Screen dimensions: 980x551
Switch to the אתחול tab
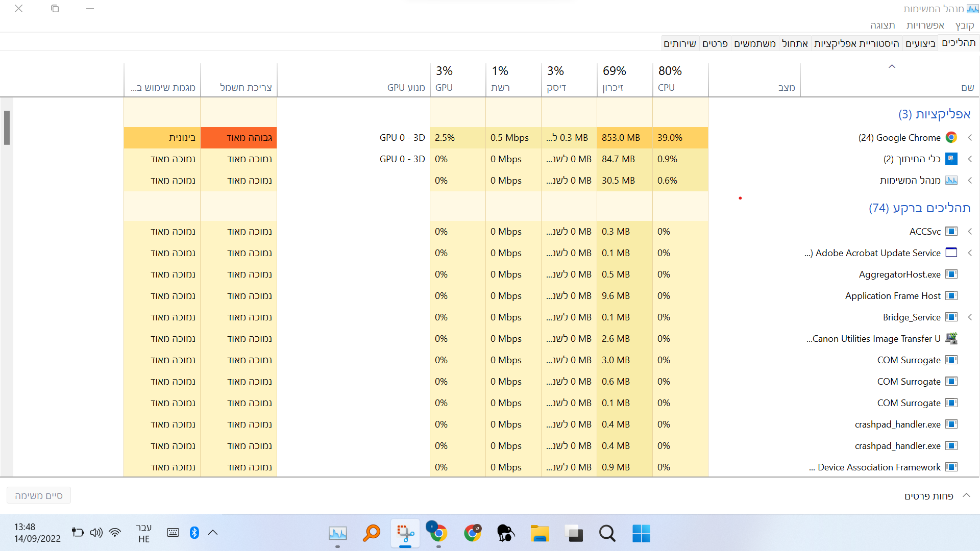[x=795, y=43]
